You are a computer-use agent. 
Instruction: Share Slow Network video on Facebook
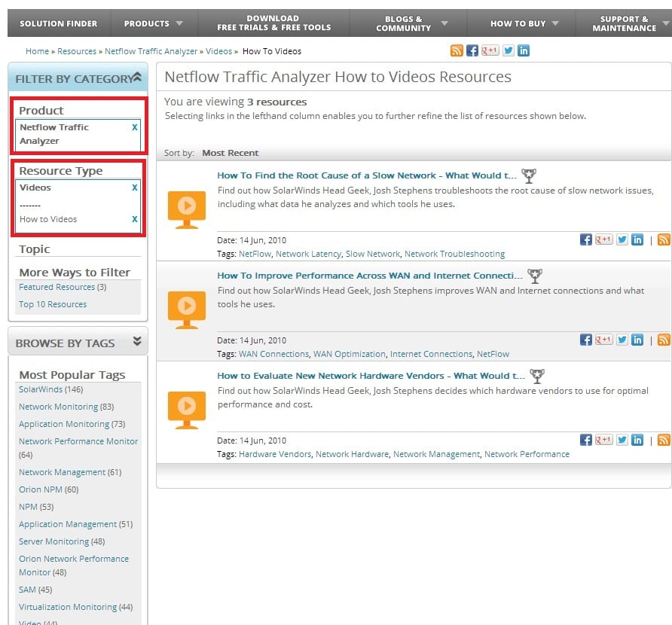pos(586,239)
